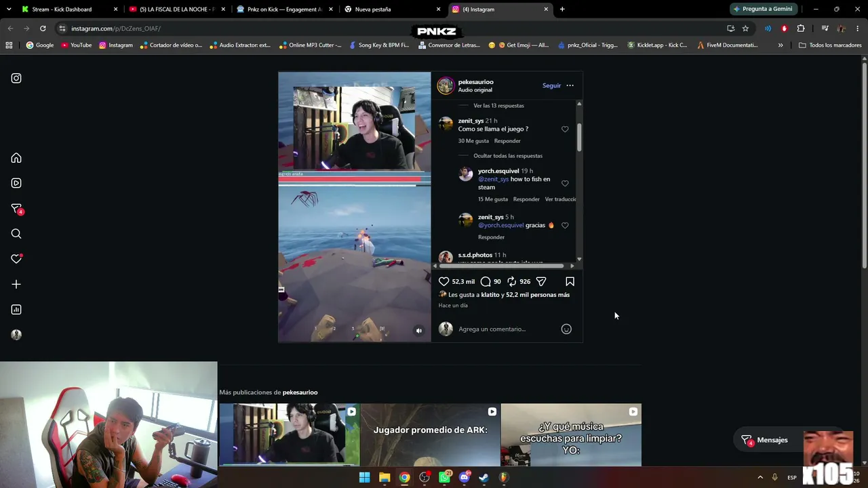Viewport: 868px width, 488px height.
Task: Click Ver traducción on yorch.esquivel reply
Action: coord(561,199)
